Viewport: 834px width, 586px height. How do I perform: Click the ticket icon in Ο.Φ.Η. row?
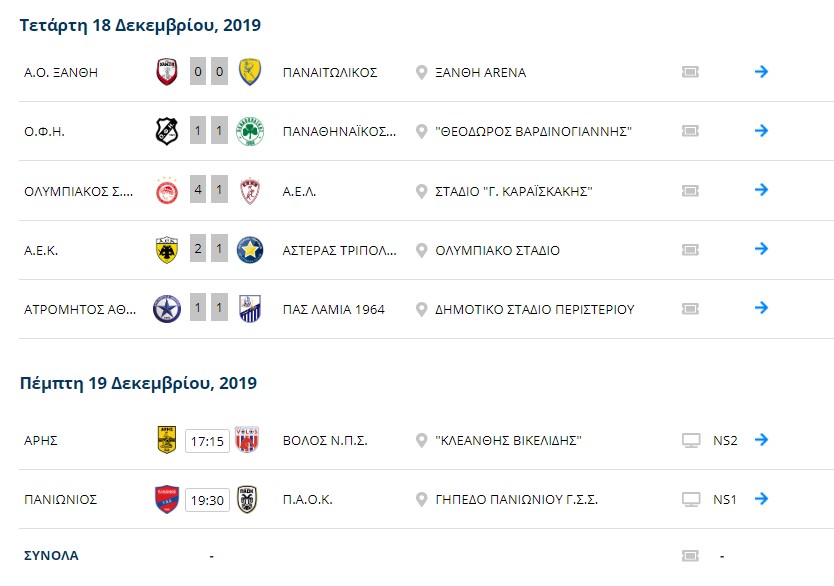click(x=690, y=131)
